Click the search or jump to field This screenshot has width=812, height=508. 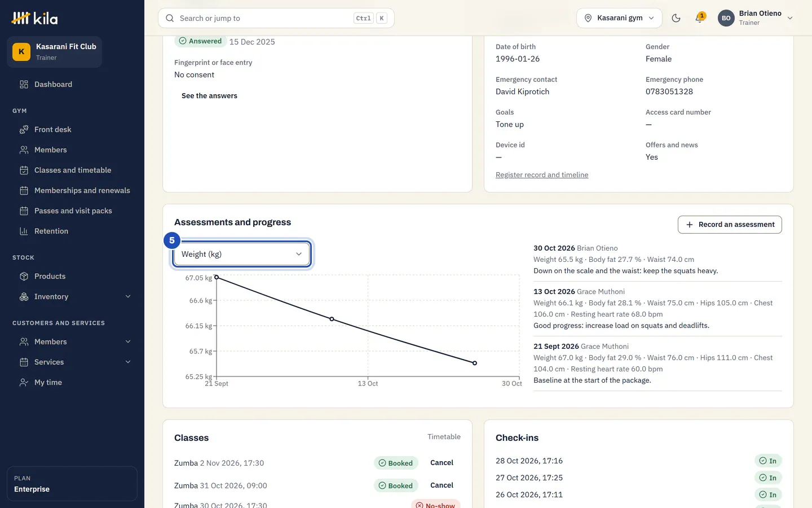(x=276, y=18)
